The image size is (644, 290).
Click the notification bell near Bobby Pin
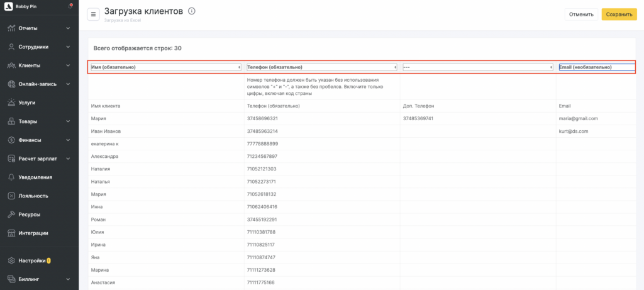click(x=70, y=7)
